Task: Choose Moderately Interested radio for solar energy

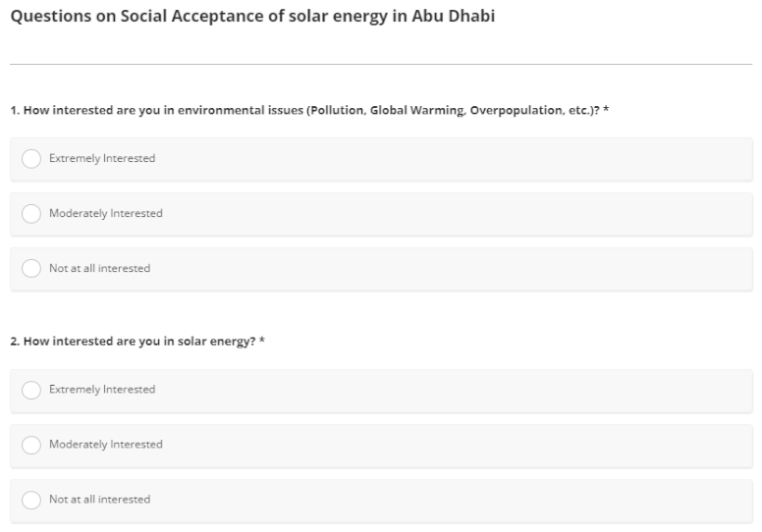Action: (x=31, y=446)
